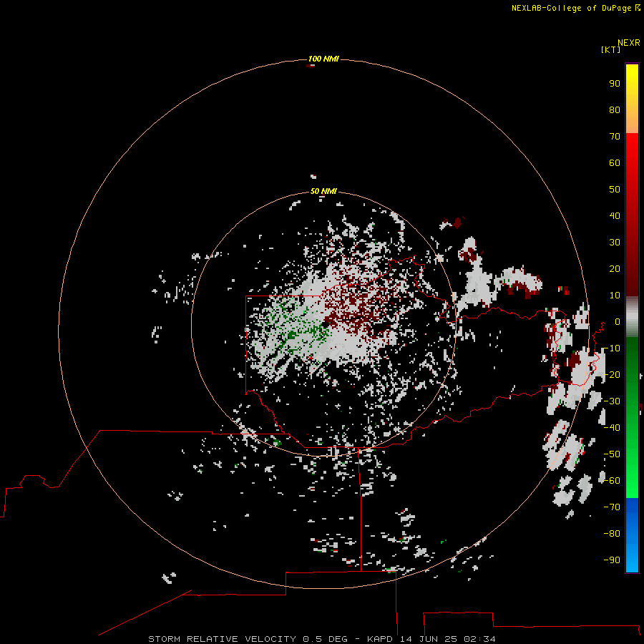Click the 70 value on velocity scale
Screen dimensions: 644x644
pos(615,137)
